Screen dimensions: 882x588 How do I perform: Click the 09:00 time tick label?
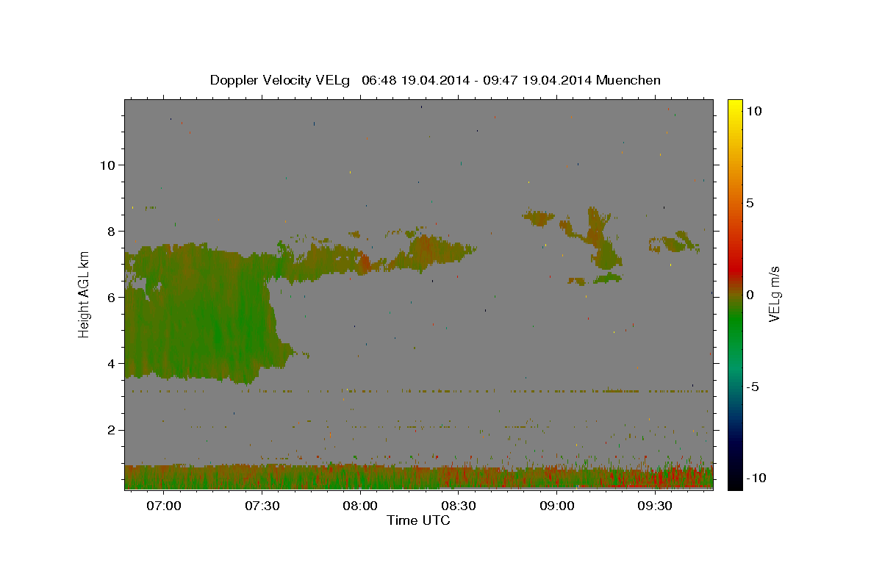(557, 506)
